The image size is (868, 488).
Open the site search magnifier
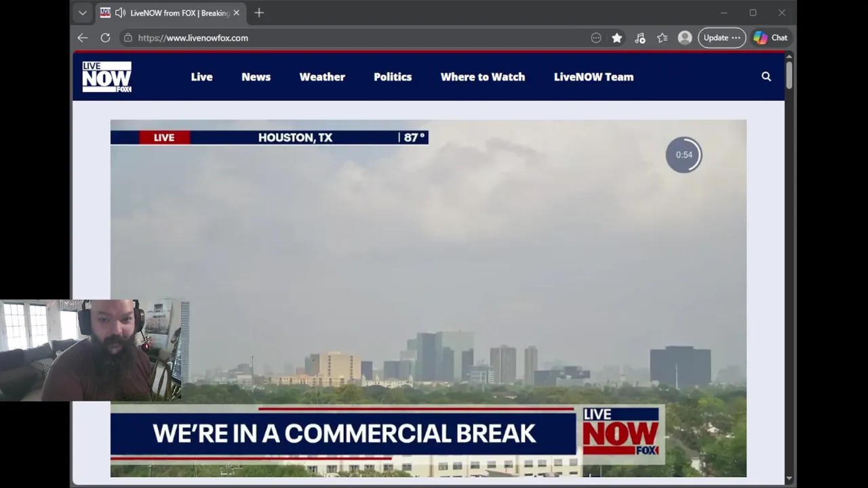click(766, 77)
